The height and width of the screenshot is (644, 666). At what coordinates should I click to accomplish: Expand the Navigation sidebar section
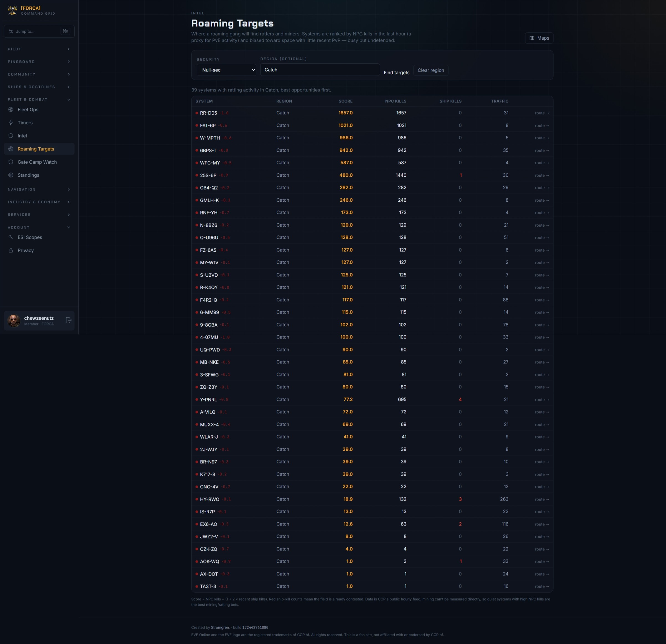click(x=39, y=189)
